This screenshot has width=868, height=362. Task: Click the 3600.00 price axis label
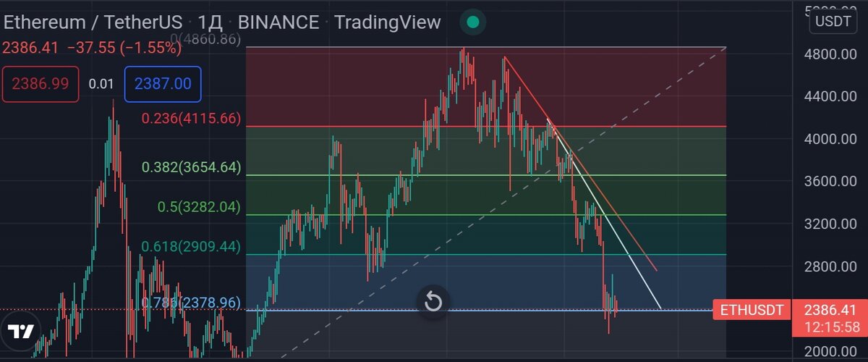(x=829, y=182)
